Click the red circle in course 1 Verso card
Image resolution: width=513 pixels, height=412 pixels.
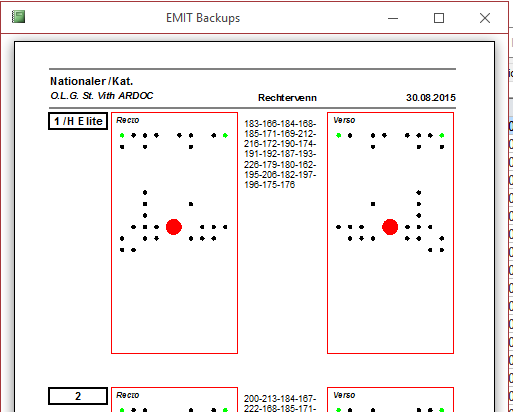pyautogui.click(x=390, y=227)
